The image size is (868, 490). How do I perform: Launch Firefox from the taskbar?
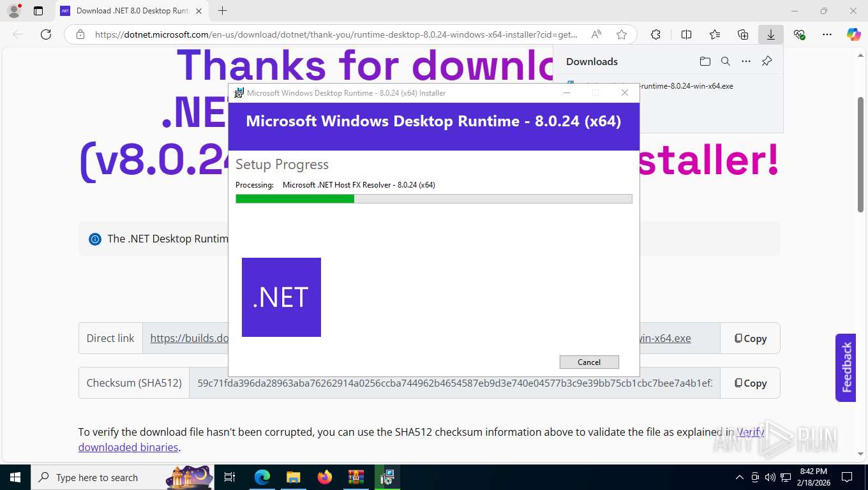coord(324,477)
